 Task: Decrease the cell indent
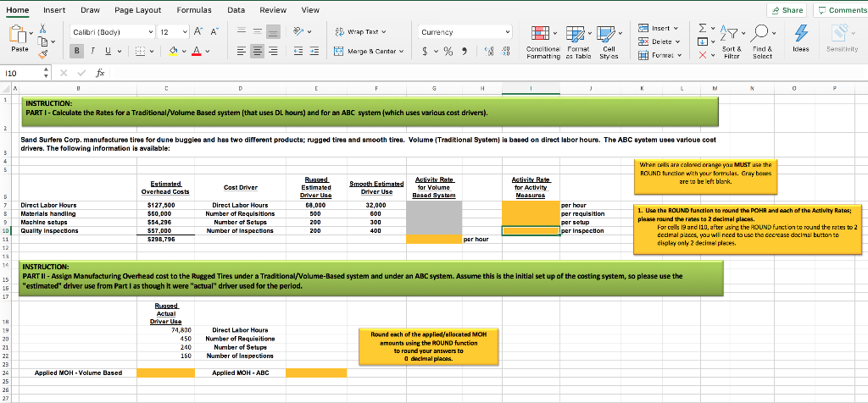coord(298,52)
